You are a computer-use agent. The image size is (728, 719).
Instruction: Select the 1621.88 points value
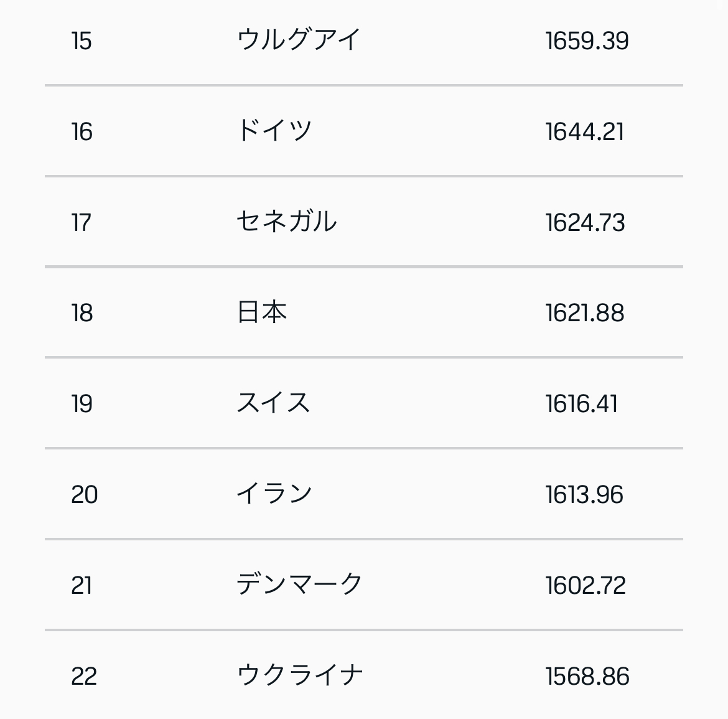click(x=584, y=313)
